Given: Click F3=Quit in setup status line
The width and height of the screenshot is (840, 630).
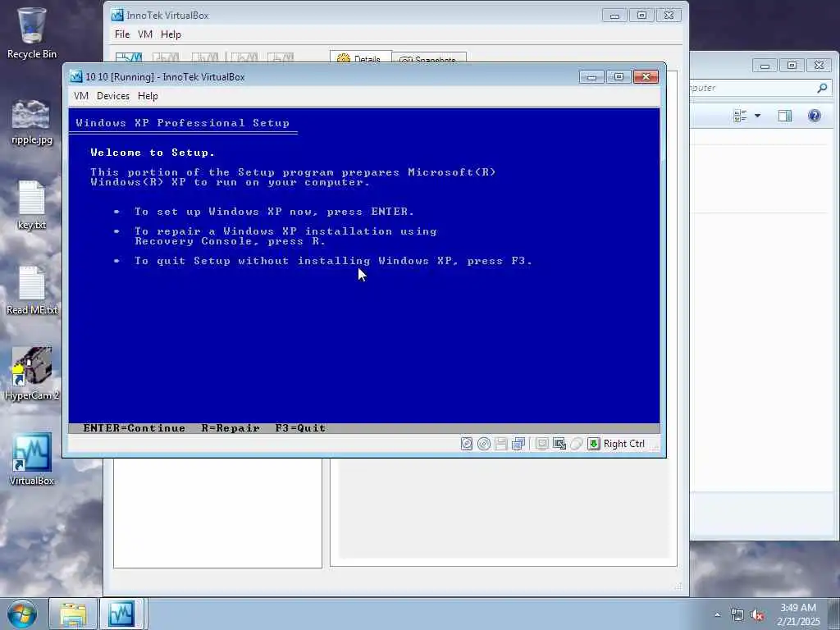Looking at the screenshot, I should pyautogui.click(x=300, y=428).
